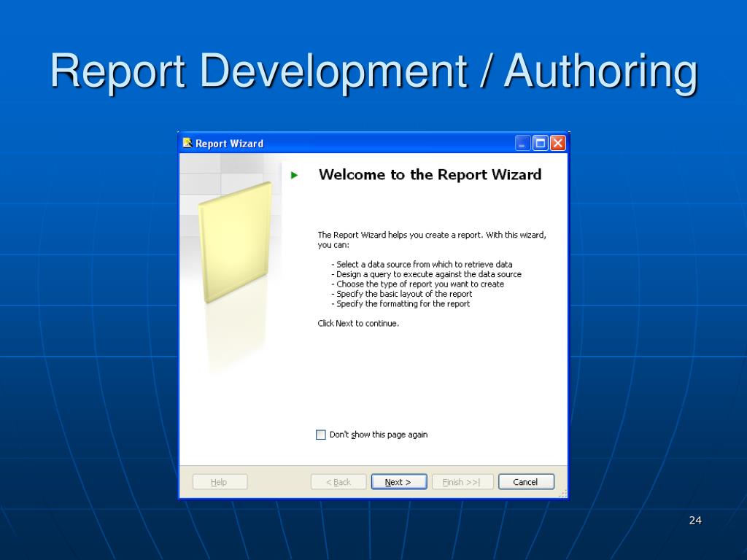Click 'Click Next to continue.' text

coord(358,323)
